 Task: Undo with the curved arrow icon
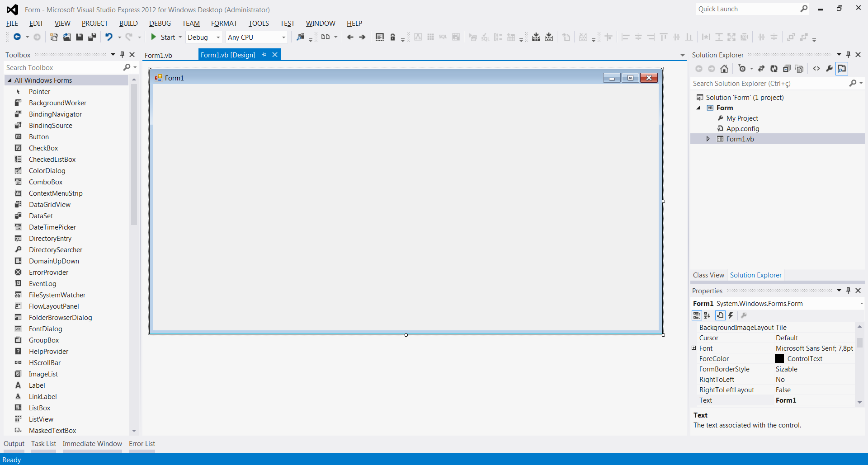[108, 37]
